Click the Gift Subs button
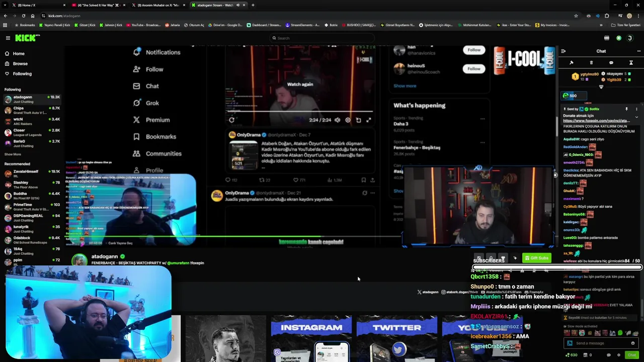Viewport: 644px width, 362px height. [536, 258]
